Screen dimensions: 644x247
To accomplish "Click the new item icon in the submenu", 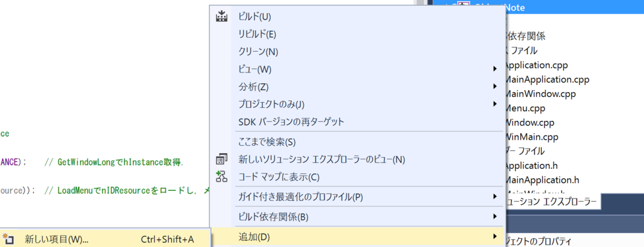I will 9,239.
